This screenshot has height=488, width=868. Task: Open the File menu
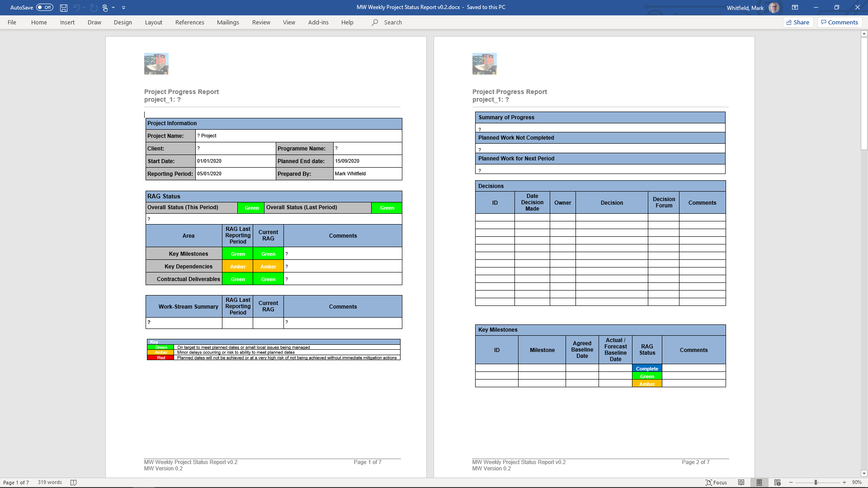12,22
